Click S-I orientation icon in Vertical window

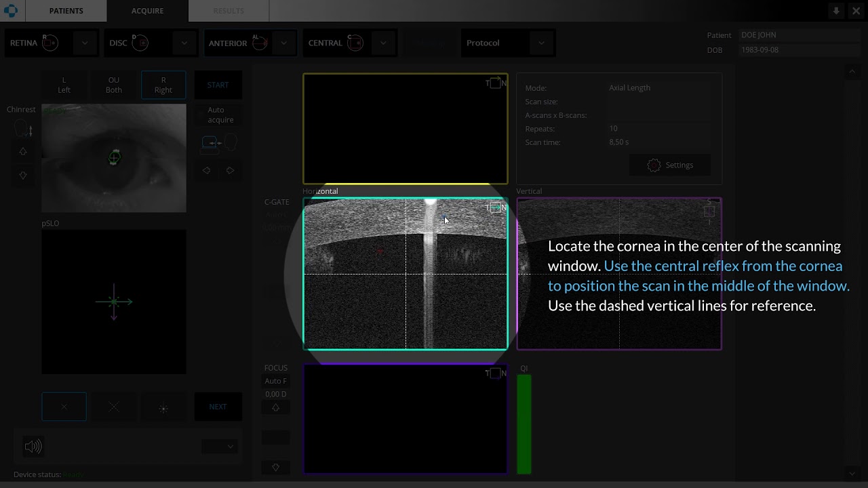(x=709, y=211)
